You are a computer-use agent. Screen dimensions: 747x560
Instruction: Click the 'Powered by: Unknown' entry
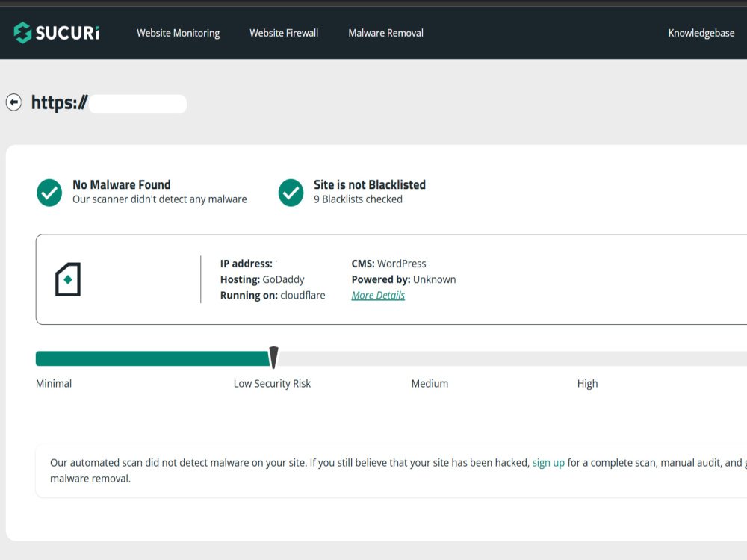(x=403, y=279)
